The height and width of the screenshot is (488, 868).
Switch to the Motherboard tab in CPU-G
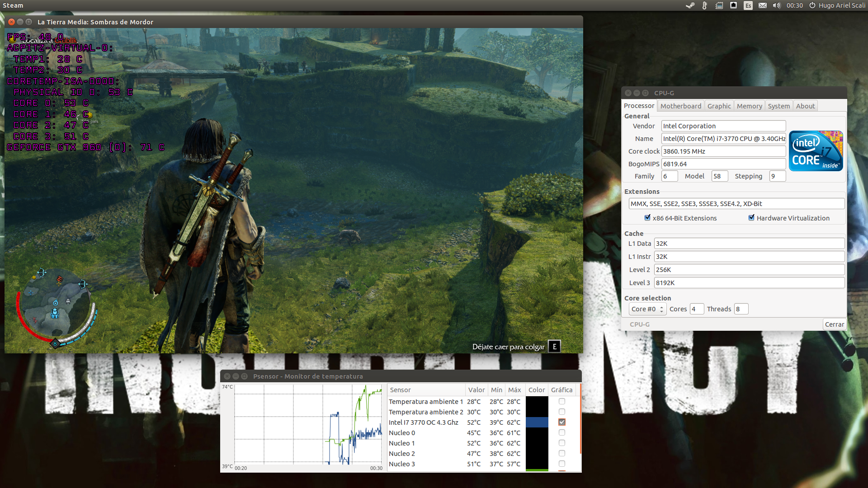tap(681, 106)
